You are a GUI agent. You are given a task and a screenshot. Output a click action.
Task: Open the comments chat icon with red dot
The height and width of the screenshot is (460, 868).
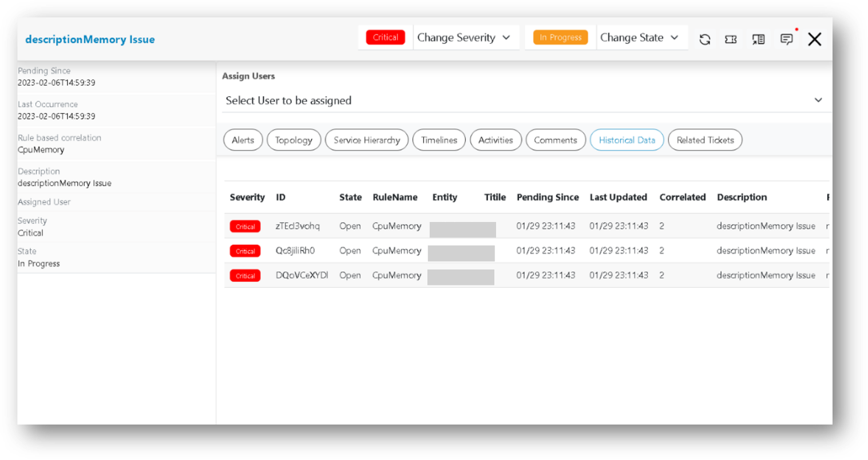[787, 39]
